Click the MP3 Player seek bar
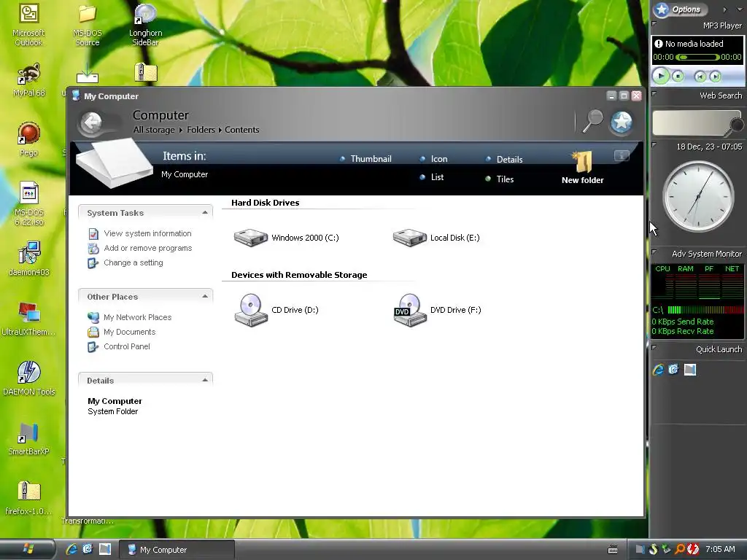This screenshot has width=747, height=560. (697, 58)
